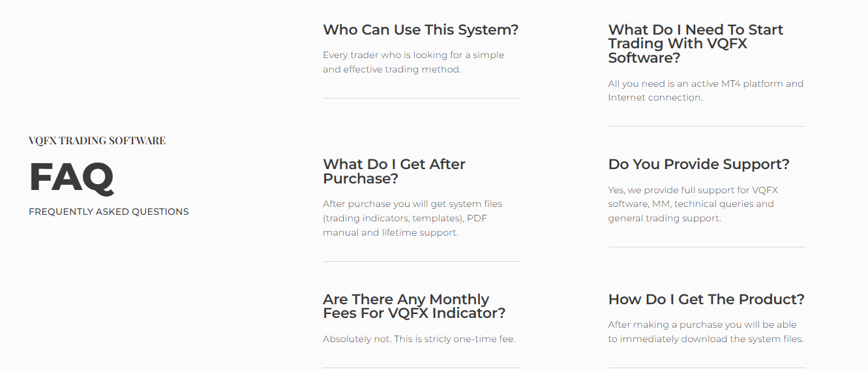
Task: Click the answer about PDF manual and lifetime support
Action: tap(412, 218)
